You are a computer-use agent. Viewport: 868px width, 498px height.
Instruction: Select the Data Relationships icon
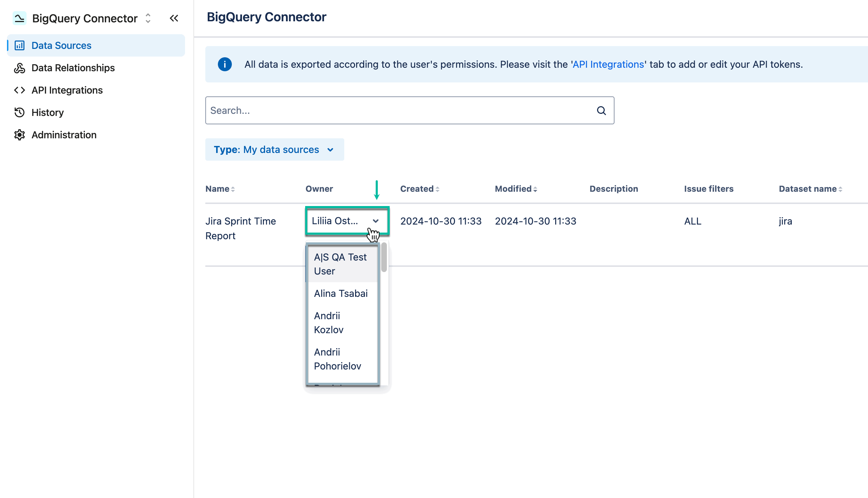click(20, 68)
